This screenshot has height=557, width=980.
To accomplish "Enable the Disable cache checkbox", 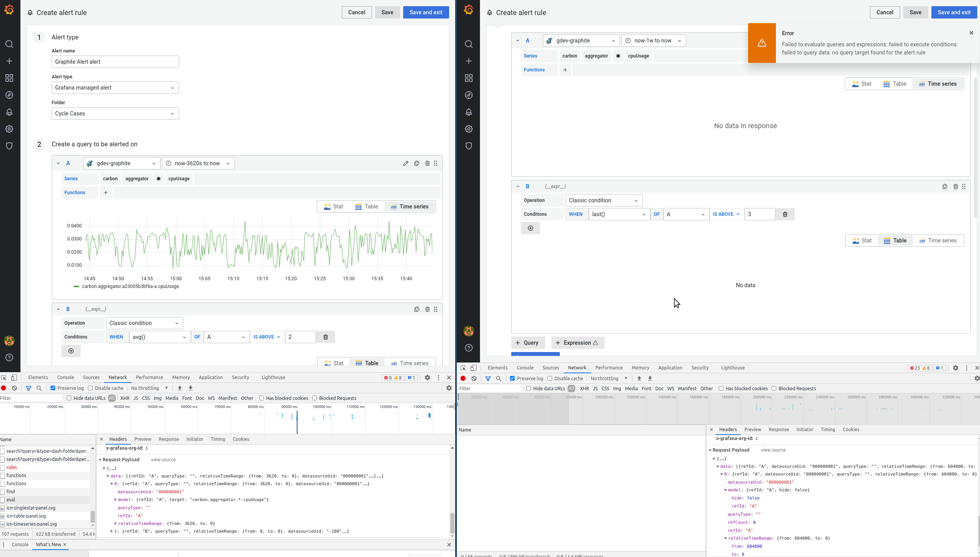I will pos(90,388).
